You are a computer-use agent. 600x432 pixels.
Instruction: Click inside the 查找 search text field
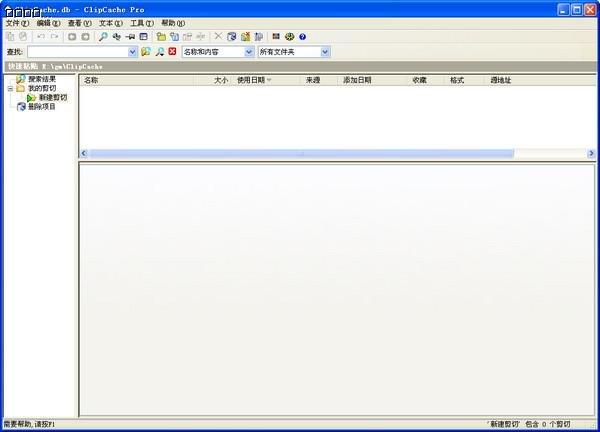(78, 52)
